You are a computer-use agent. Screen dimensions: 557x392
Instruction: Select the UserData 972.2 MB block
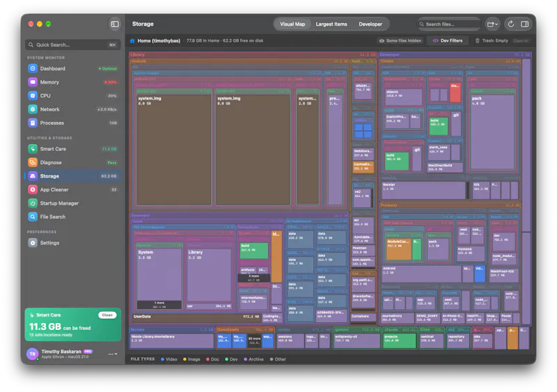pos(197,317)
